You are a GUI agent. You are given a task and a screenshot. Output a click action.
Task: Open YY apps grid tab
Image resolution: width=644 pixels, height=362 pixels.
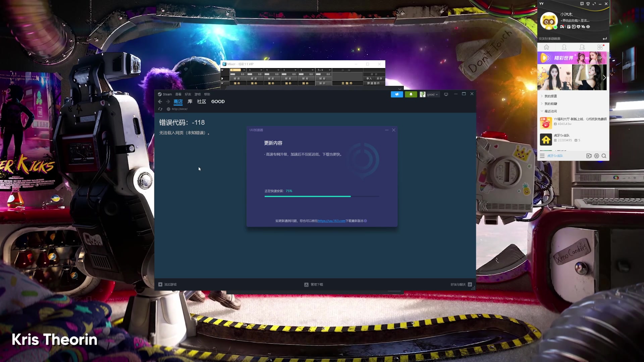(600, 47)
